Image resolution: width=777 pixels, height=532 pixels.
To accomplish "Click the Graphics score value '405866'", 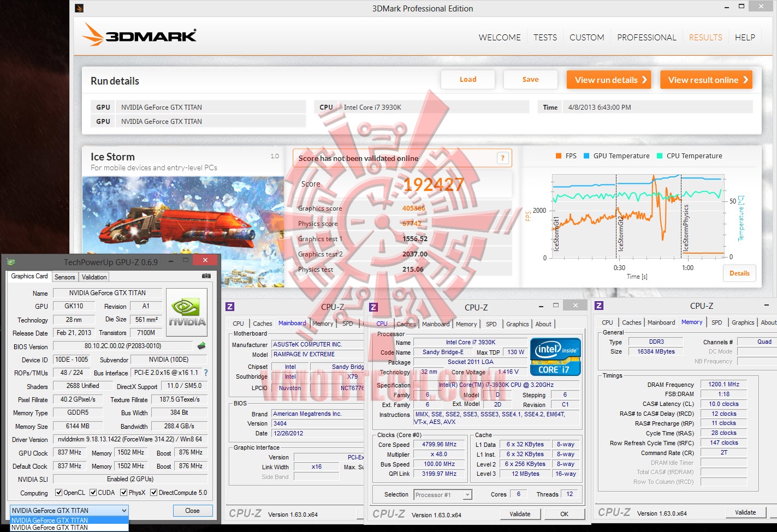I will pos(413,208).
